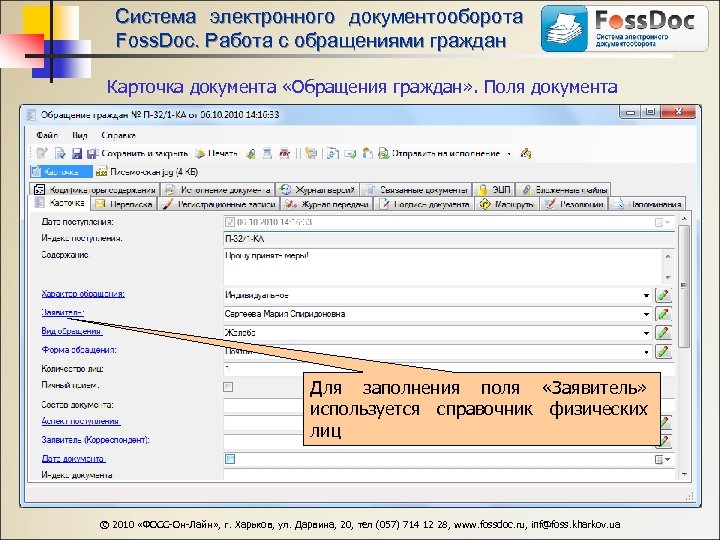Click the 'Дата документа' link label
Screen dimensions: 720x540
[73, 459]
